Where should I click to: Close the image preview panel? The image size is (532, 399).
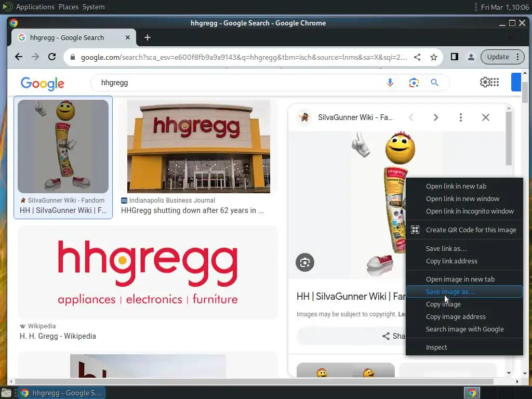tap(486, 117)
